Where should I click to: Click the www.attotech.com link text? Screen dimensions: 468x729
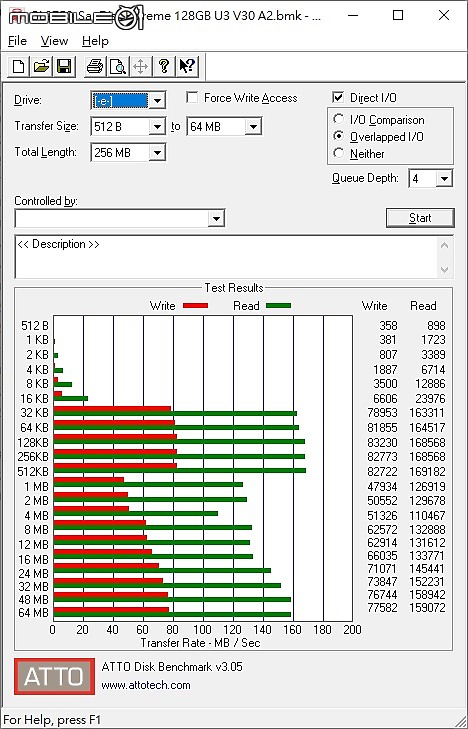click(146, 685)
